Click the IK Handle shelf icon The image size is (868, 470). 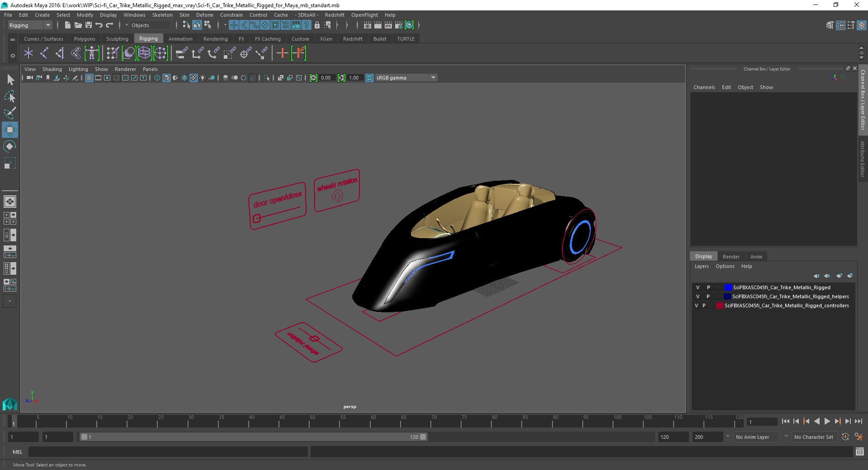60,53
